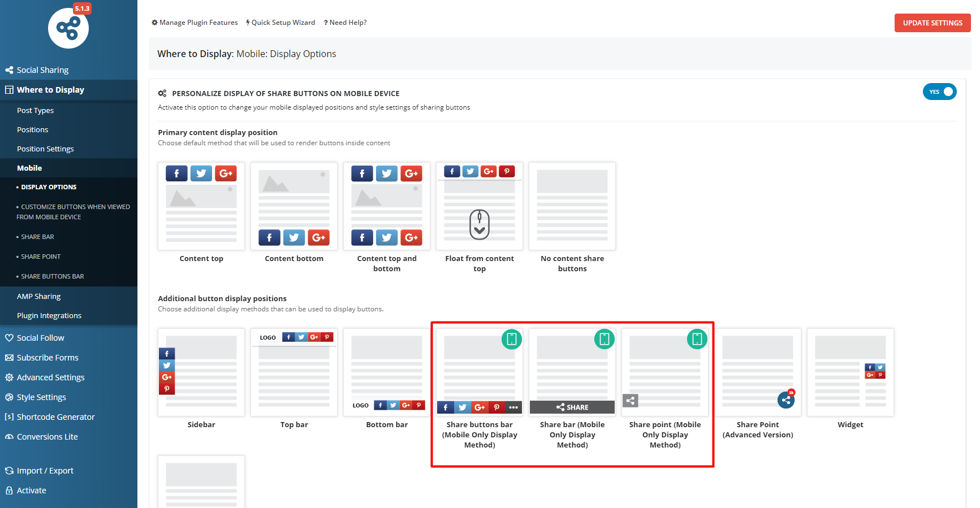Viewport: 980px width, 508px height.
Task: Click the partially visible thumbnail below Sidebar
Action: pos(201,481)
